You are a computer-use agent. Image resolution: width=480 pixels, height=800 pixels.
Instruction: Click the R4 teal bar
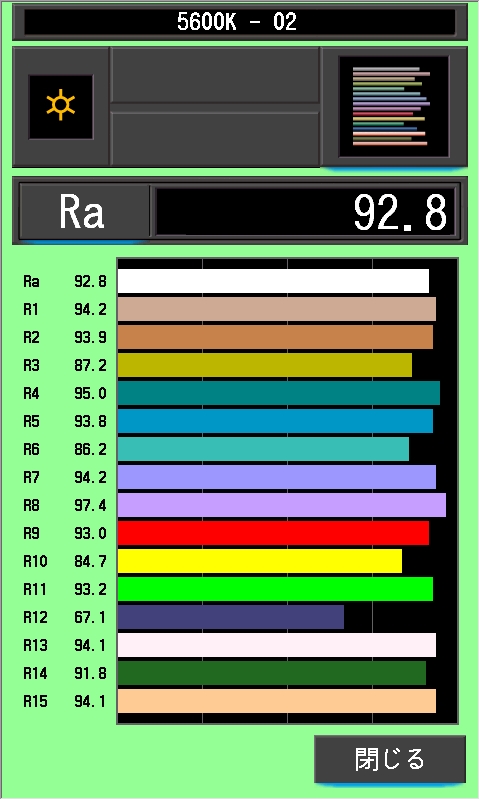click(x=279, y=393)
